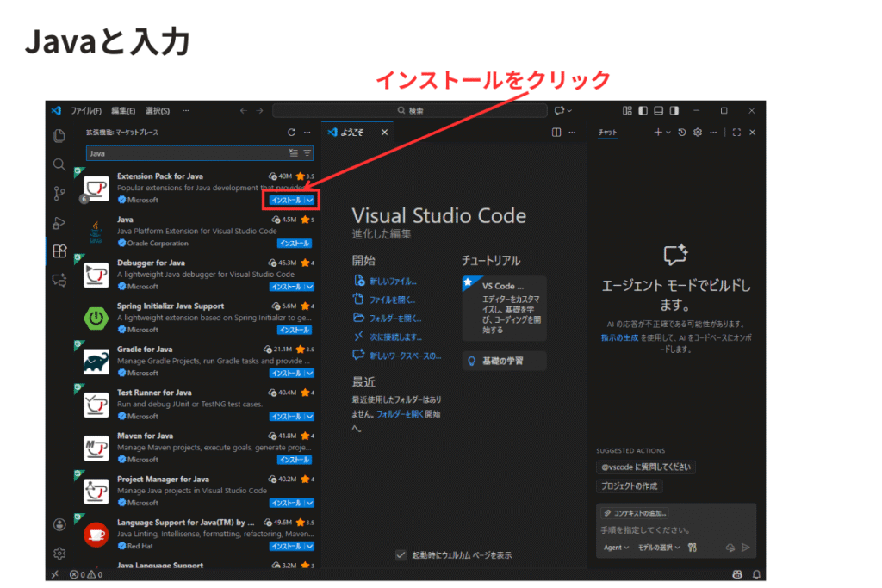Toggle the show welcome page on startup checkbox
This screenshot has height=588, width=882.
tap(401, 555)
